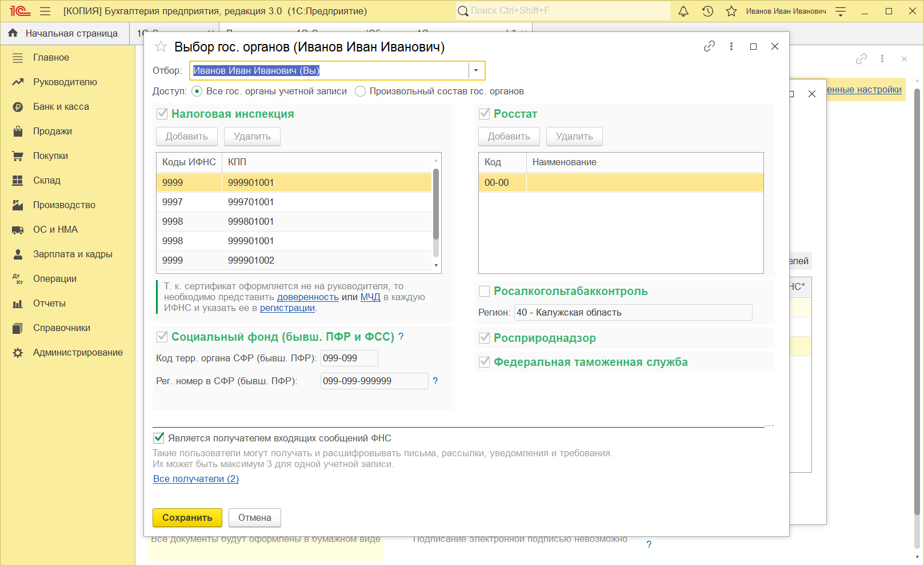The width and height of the screenshot is (924, 566).
Task: Click the Home icon on start page tab
Action: coord(13,33)
